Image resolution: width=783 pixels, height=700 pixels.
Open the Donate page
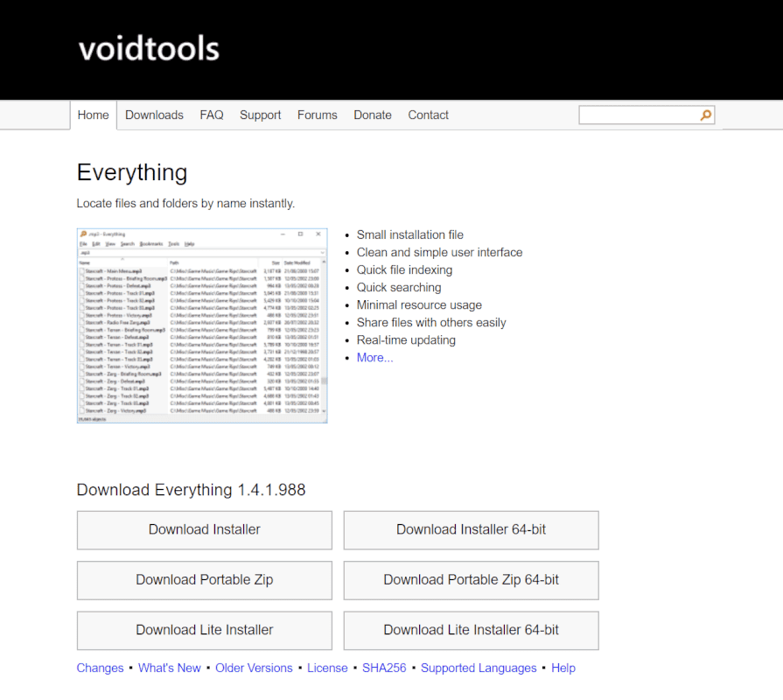[x=373, y=115]
